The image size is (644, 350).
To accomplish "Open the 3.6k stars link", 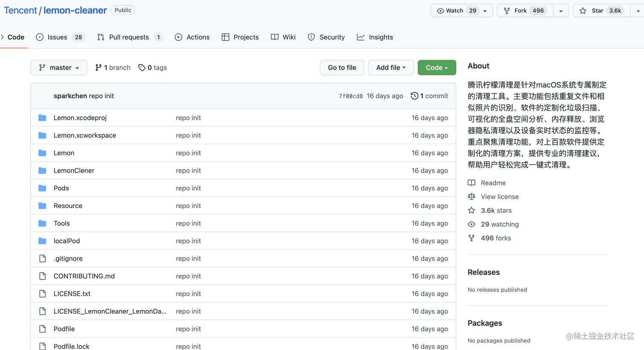I will tap(496, 210).
